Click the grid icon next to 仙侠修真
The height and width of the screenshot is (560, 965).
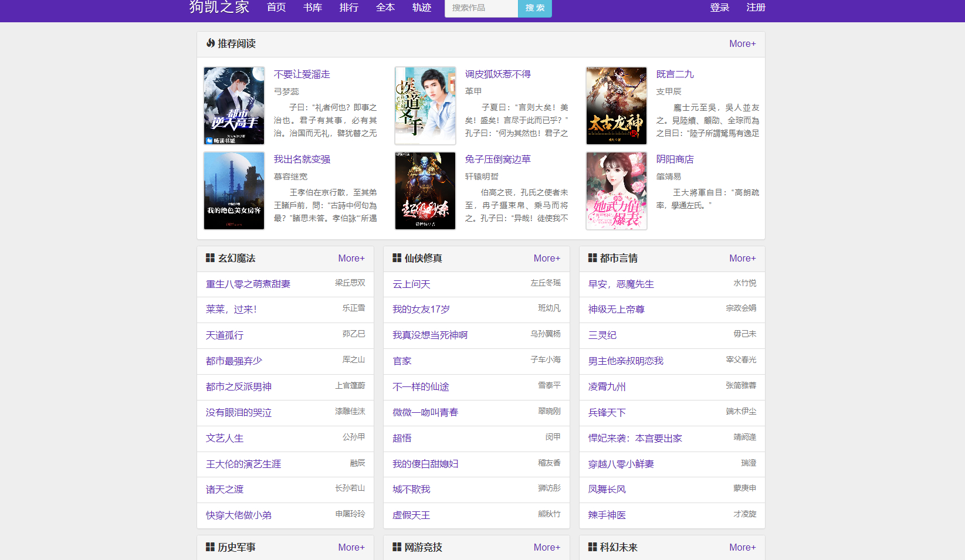click(x=397, y=258)
